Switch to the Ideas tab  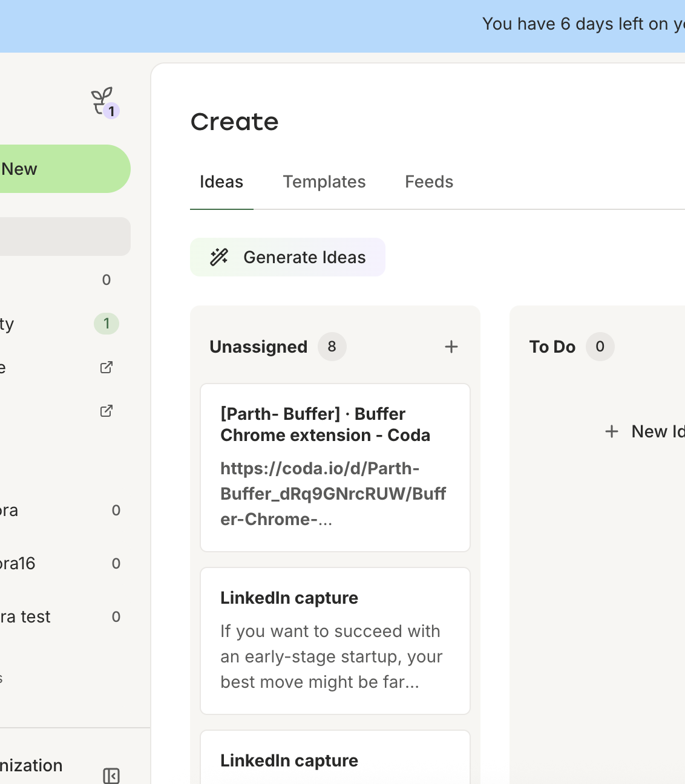point(221,181)
